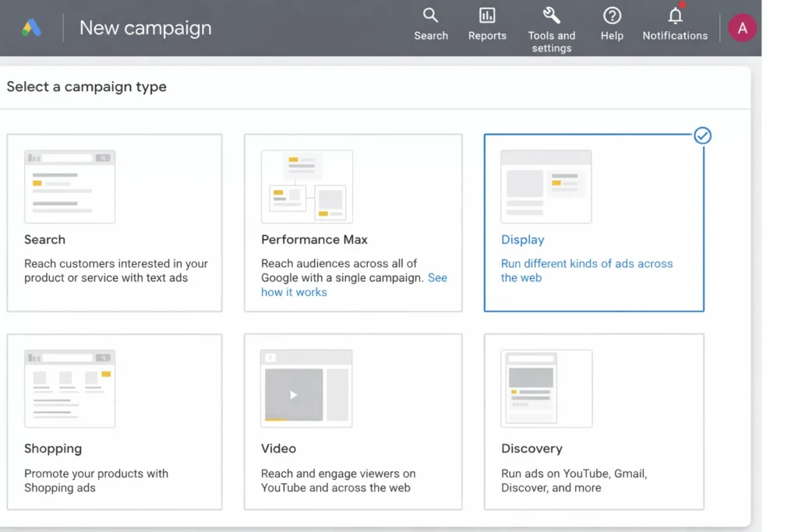Open the Notifications bell icon
The image size is (798, 532).
click(x=675, y=16)
